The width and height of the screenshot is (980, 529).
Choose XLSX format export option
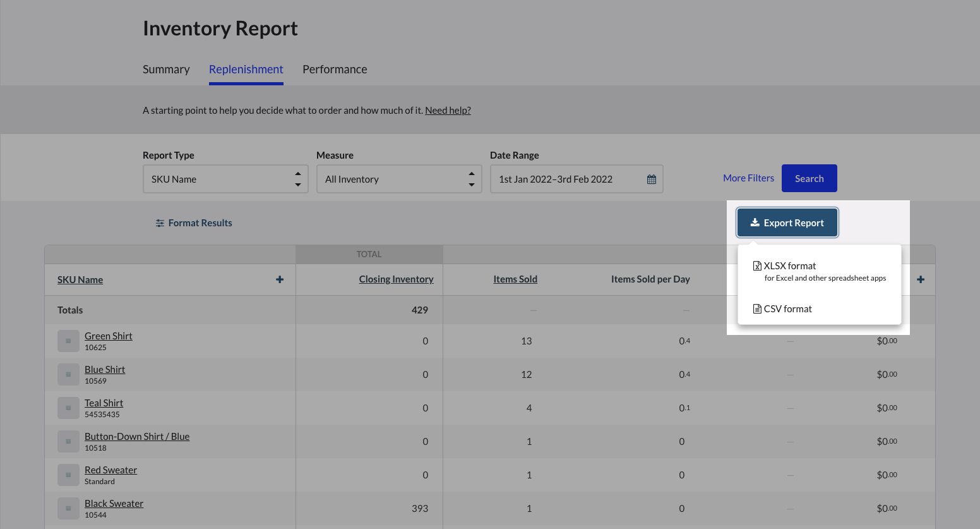(789, 266)
